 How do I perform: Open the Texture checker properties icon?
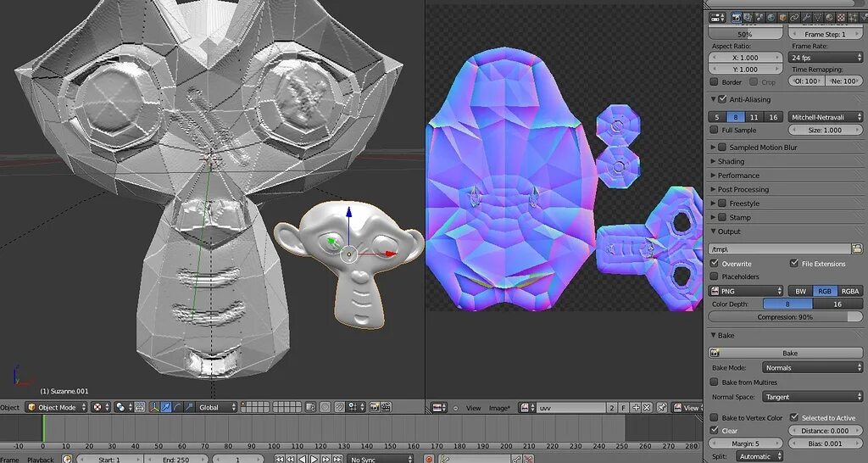841,18
